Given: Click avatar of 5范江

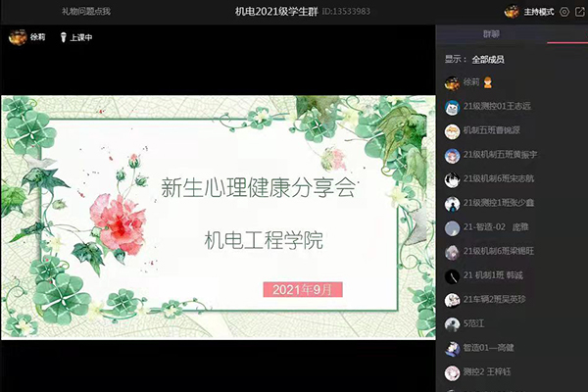Looking at the screenshot, I should point(452,324).
